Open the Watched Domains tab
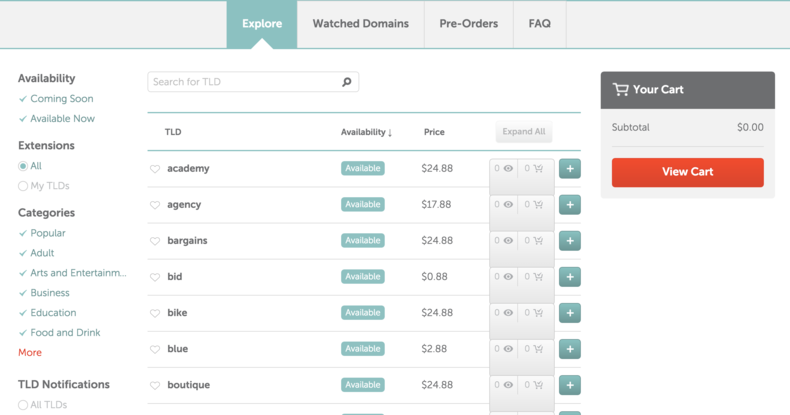This screenshot has width=790, height=415. tap(361, 24)
